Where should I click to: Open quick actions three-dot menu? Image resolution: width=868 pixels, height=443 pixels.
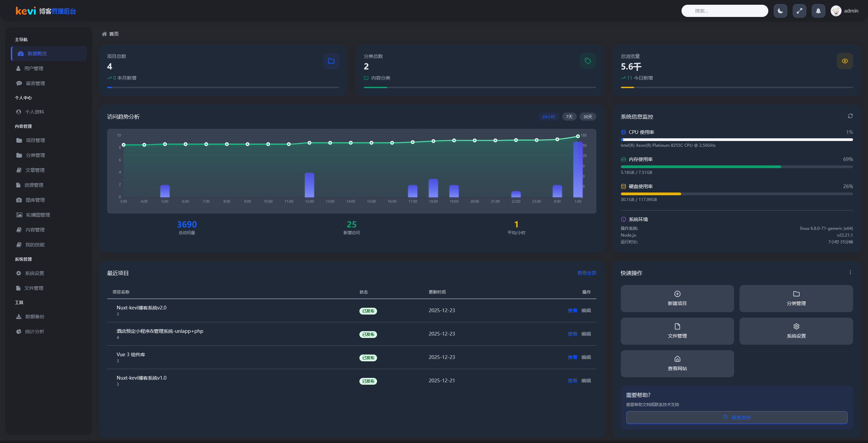(850, 272)
